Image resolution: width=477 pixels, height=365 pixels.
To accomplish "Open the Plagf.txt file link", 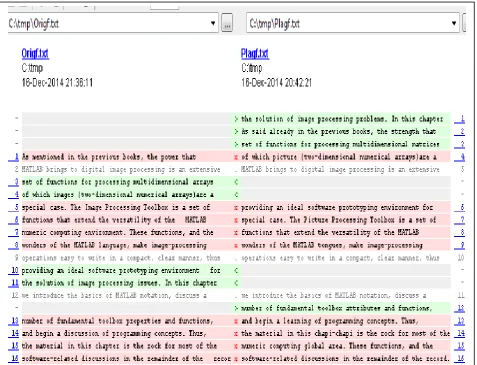I will (255, 53).
